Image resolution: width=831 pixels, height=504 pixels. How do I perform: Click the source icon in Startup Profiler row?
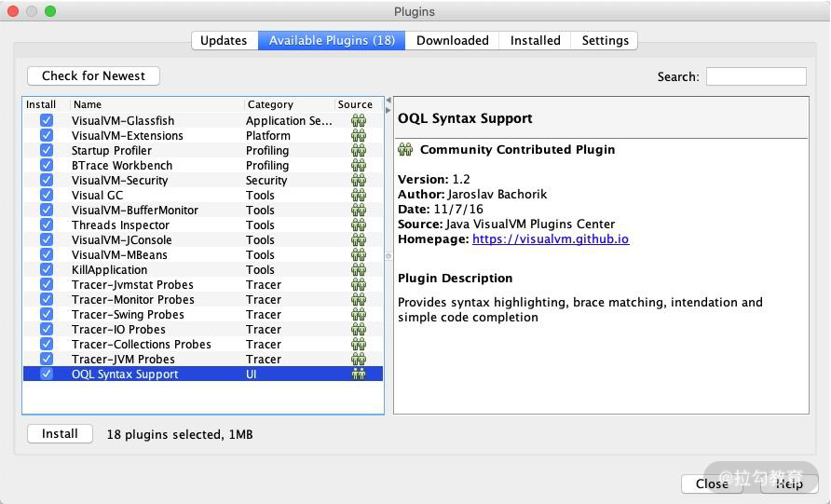point(358,151)
